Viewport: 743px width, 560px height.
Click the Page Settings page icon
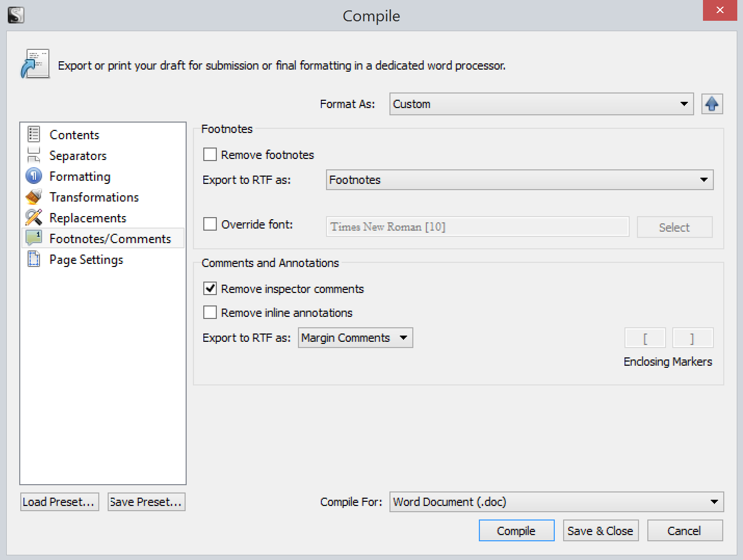(x=34, y=259)
